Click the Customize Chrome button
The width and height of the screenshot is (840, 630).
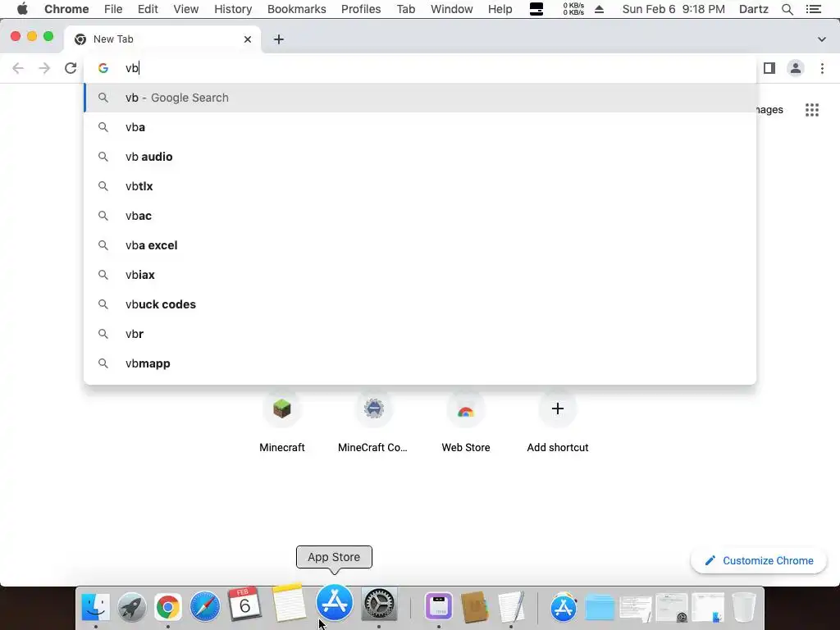pyautogui.click(x=759, y=560)
